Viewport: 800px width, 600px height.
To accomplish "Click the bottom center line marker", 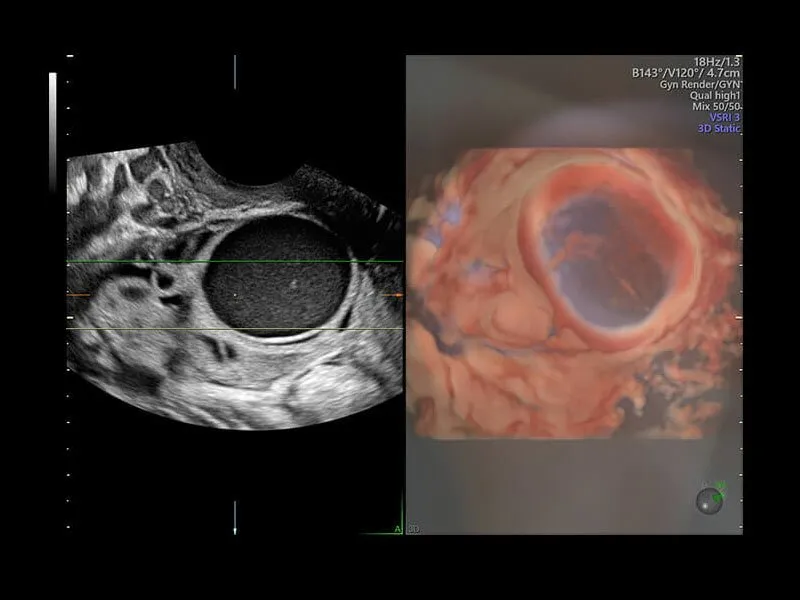I will [235, 516].
